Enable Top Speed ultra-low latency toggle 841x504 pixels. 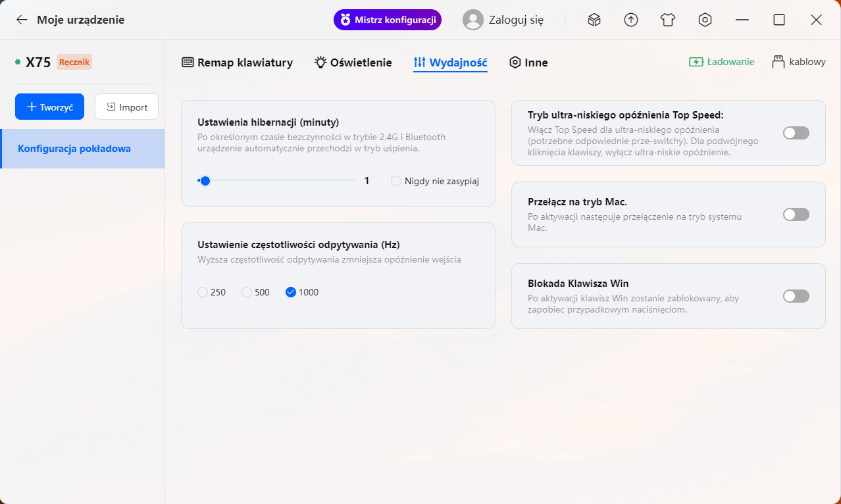click(796, 133)
